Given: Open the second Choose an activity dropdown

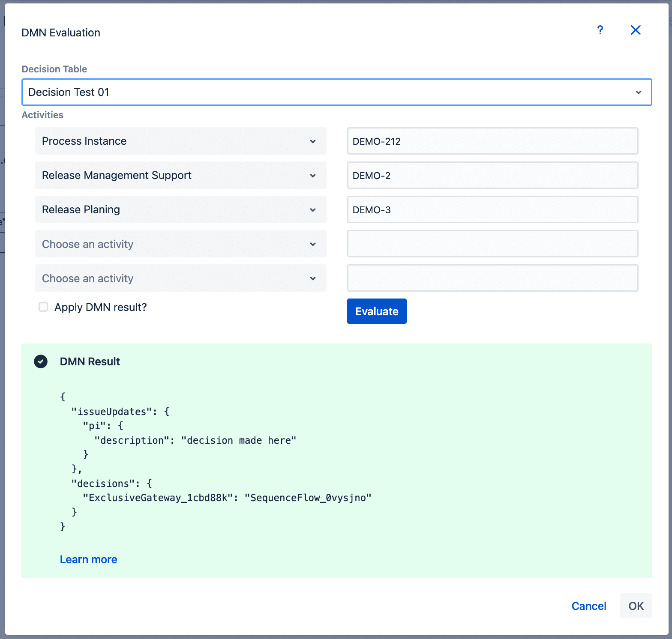Looking at the screenshot, I should point(180,278).
